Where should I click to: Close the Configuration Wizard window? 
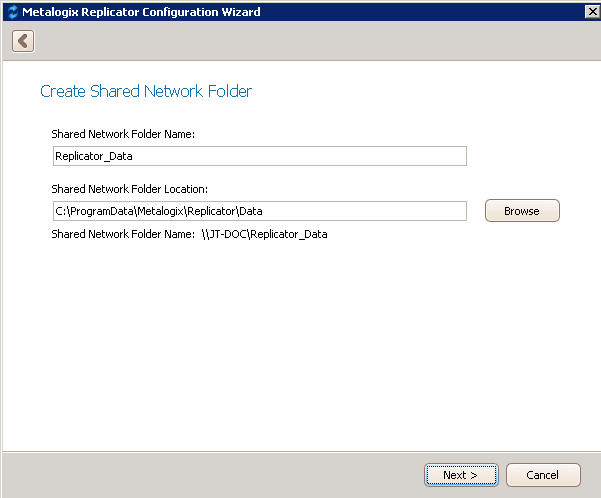(590, 12)
